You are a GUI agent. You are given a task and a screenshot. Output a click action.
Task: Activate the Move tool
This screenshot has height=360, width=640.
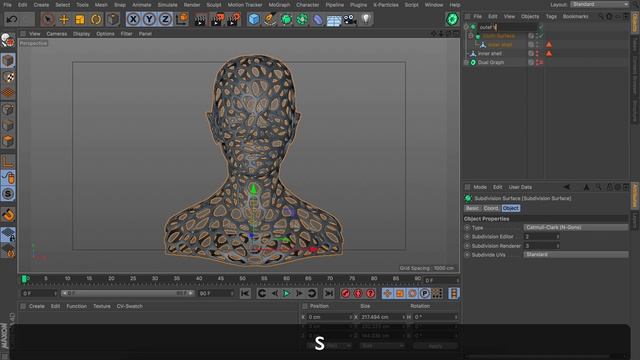click(x=64, y=19)
